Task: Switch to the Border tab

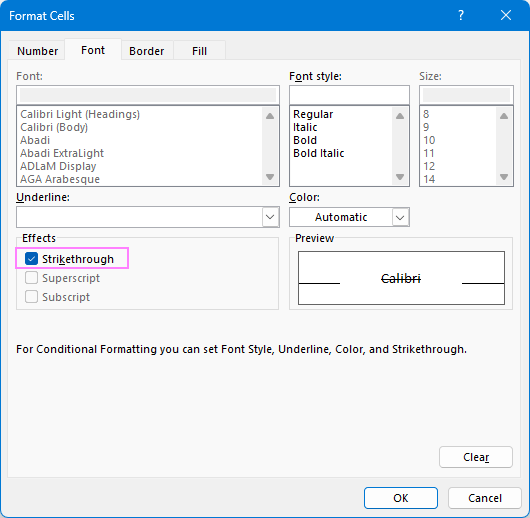Action: pyautogui.click(x=147, y=51)
